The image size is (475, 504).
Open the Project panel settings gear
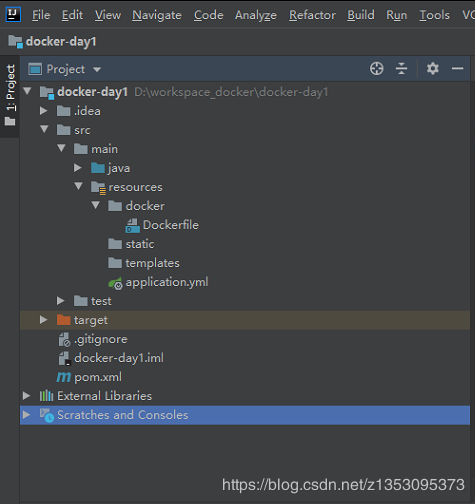pyautogui.click(x=433, y=69)
